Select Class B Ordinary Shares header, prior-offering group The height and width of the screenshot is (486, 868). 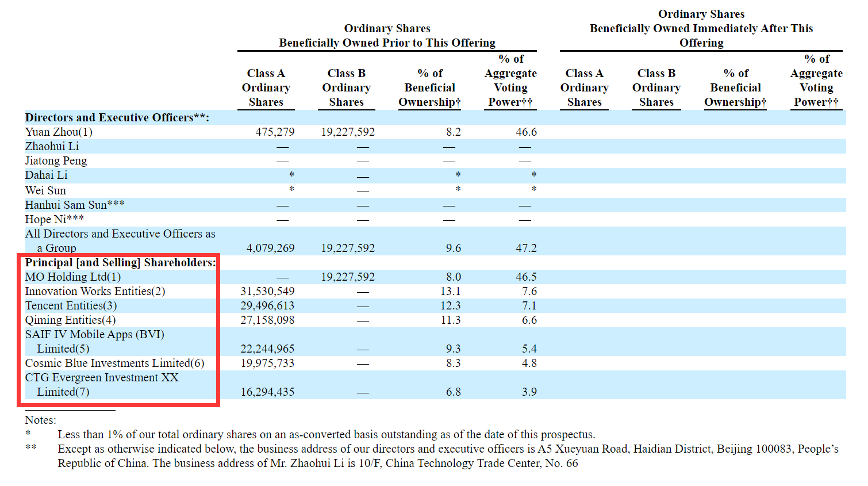(347, 88)
